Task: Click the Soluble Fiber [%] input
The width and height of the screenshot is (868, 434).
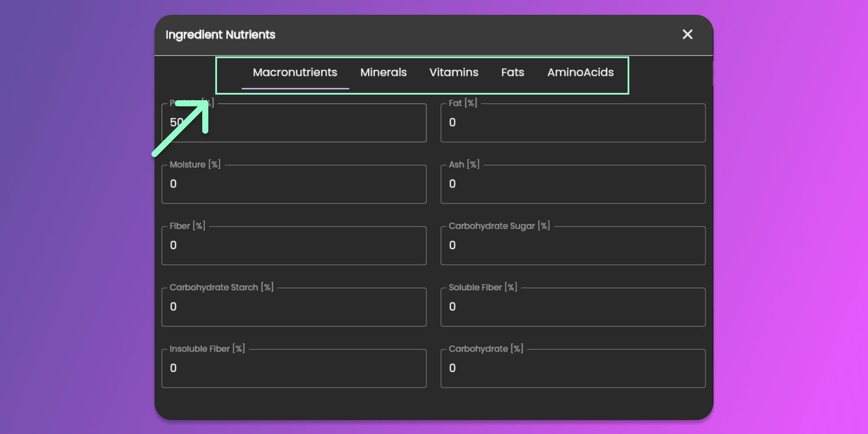Action: click(573, 307)
